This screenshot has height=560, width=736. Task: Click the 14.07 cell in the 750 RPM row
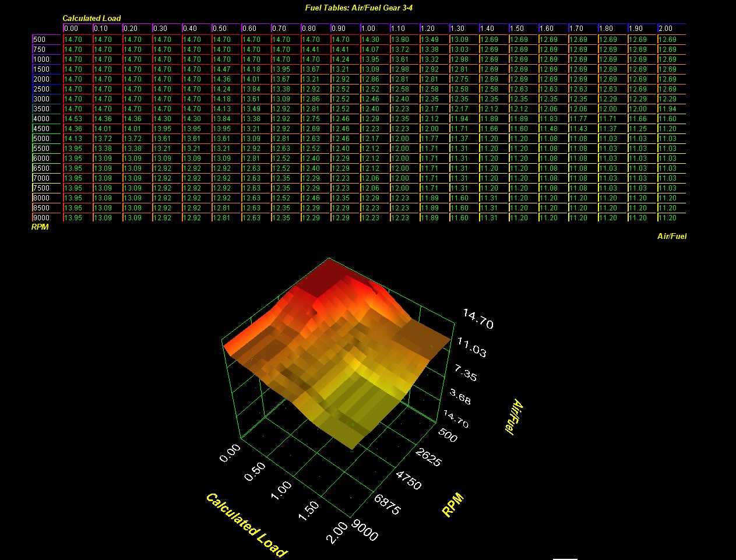pyautogui.click(x=375, y=50)
